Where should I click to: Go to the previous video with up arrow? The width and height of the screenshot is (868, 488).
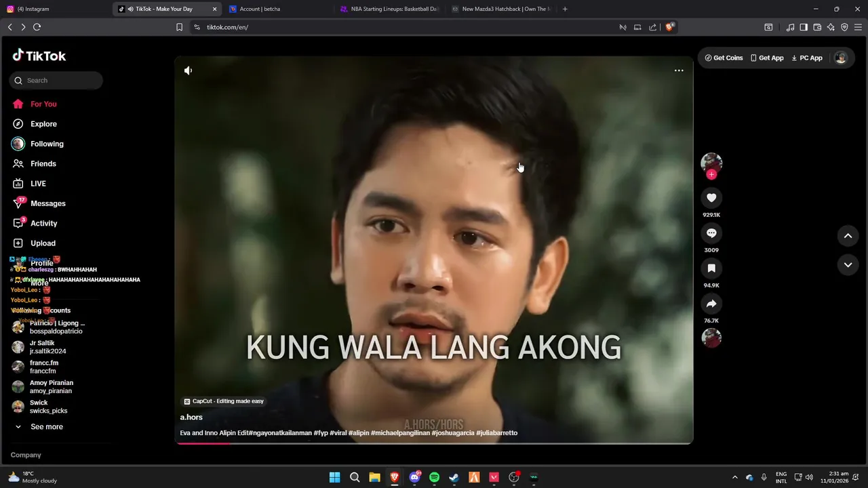click(848, 236)
